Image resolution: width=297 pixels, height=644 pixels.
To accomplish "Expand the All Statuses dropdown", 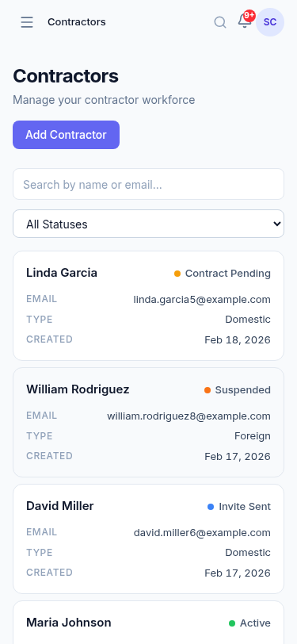I will [149, 224].
